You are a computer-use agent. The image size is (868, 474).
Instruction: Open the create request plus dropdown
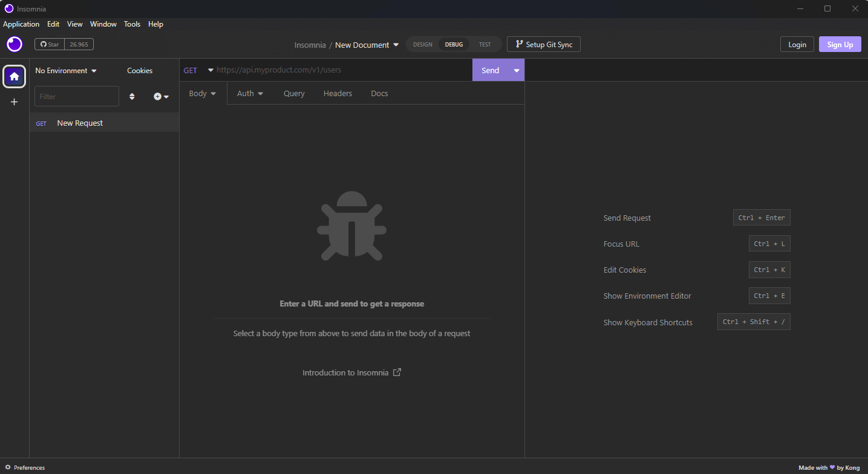[x=161, y=97]
